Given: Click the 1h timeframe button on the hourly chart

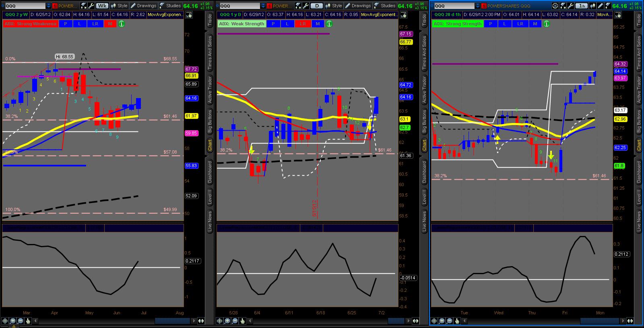Looking at the screenshot, I should [581, 6].
